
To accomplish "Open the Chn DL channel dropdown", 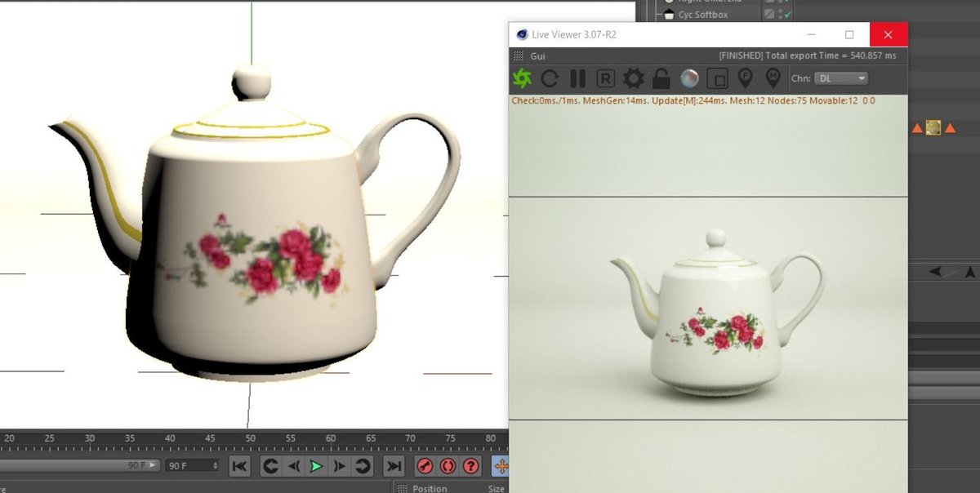I will tap(842, 78).
